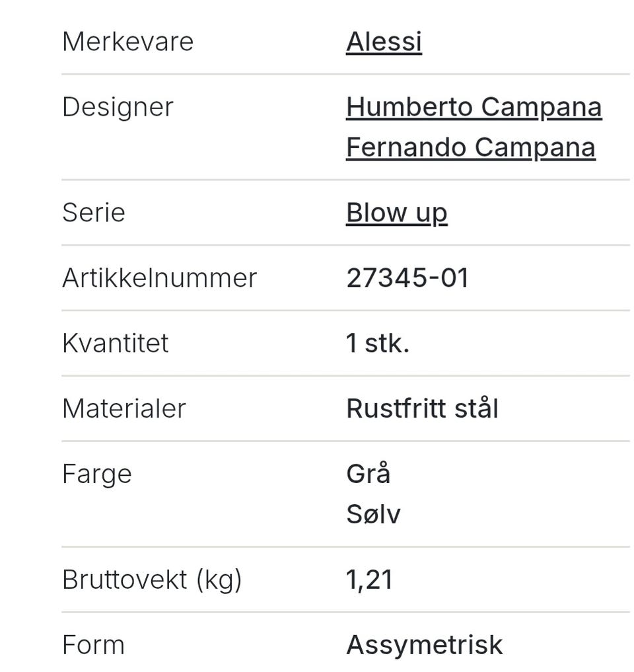Click the Bruttovekt (kg) label
The height and width of the screenshot is (672, 634).
[x=152, y=580]
